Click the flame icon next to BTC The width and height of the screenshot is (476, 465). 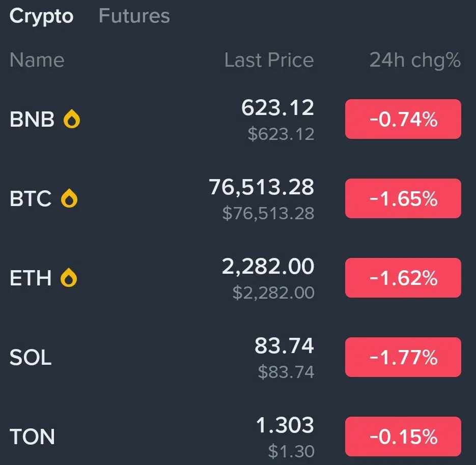click(69, 199)
